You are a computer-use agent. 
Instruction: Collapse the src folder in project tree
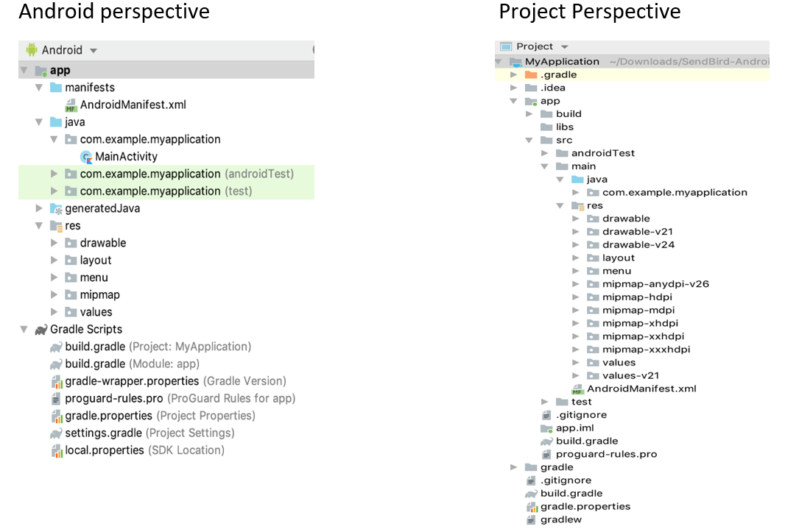click(529, 141)
